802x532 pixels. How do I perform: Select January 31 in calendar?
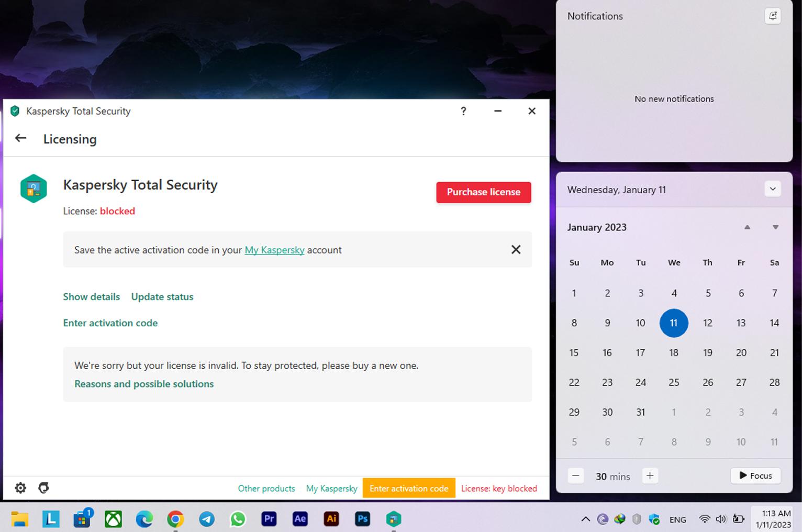[640, 413]
